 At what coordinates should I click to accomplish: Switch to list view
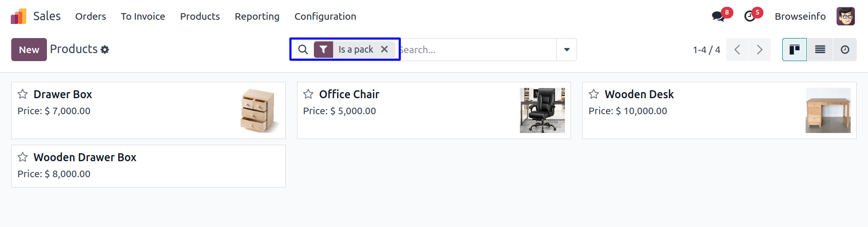(x=820, y=49)
